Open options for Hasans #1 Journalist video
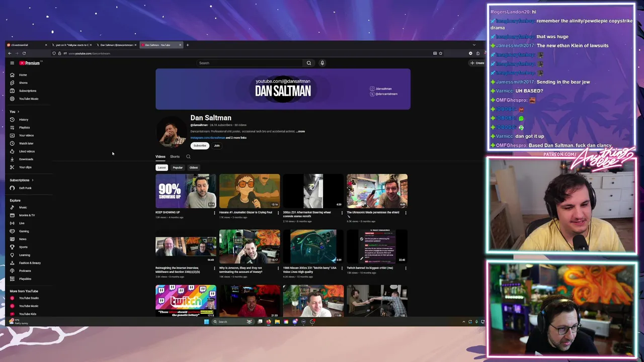 pyautogui.click(x=278, y=213)
